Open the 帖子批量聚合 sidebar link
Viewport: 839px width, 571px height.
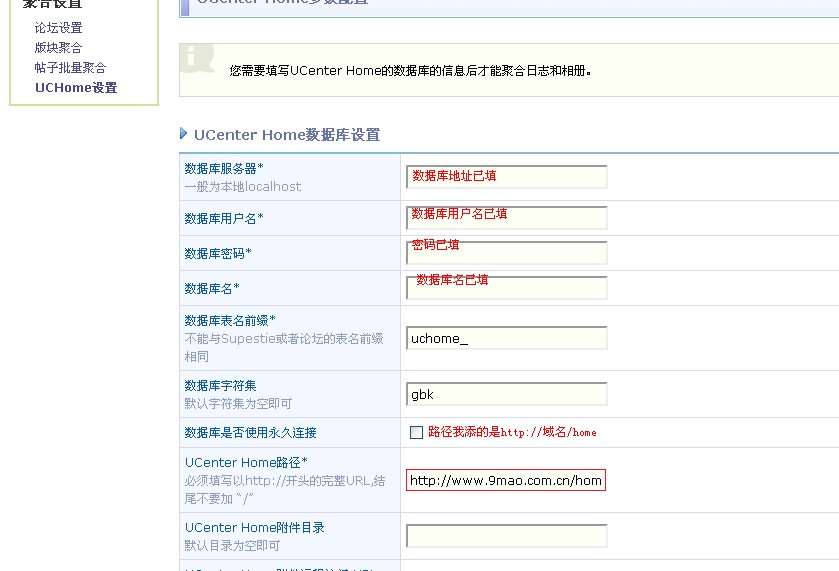point(70,67)
